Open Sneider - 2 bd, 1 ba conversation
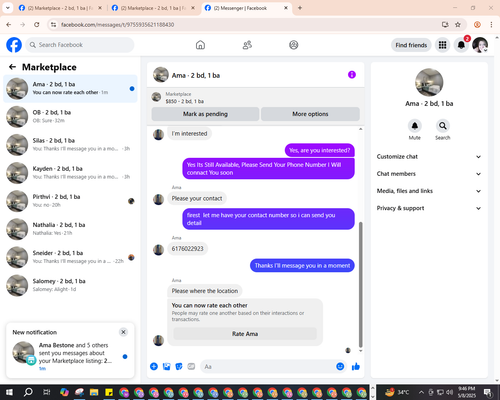The image size is (500, 400). [x=70, y=257]
